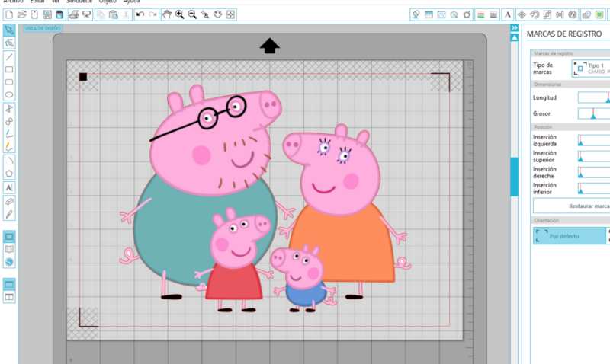The image size is (610, 364).
Task: Select the Rectangle drawing tool
Action: (9, 69)
